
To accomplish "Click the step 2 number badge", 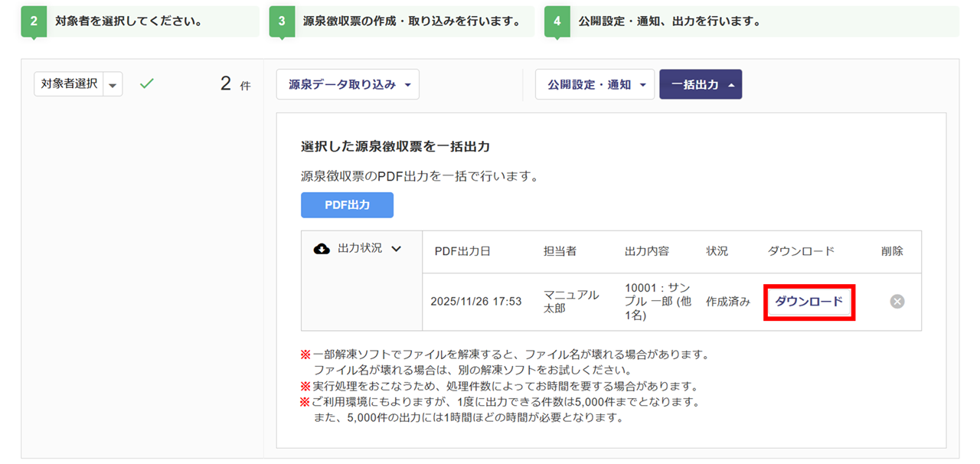I will [33, 21].
